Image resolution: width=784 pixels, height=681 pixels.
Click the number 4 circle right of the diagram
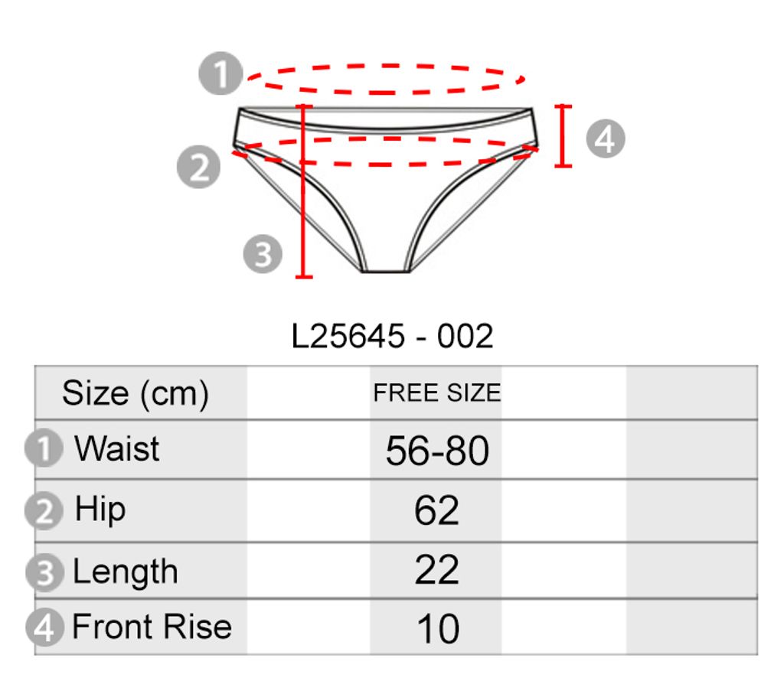coord(605,140)
